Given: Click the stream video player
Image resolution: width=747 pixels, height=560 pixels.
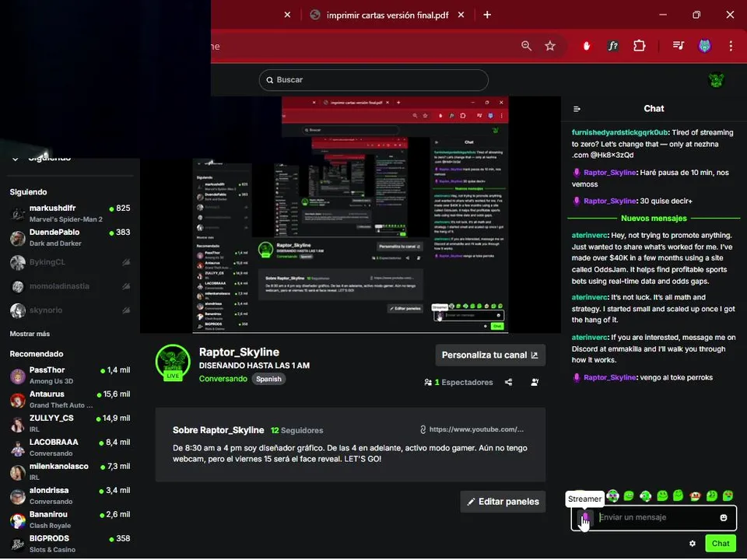Looking at the screenshot, I should click(350, 215).
